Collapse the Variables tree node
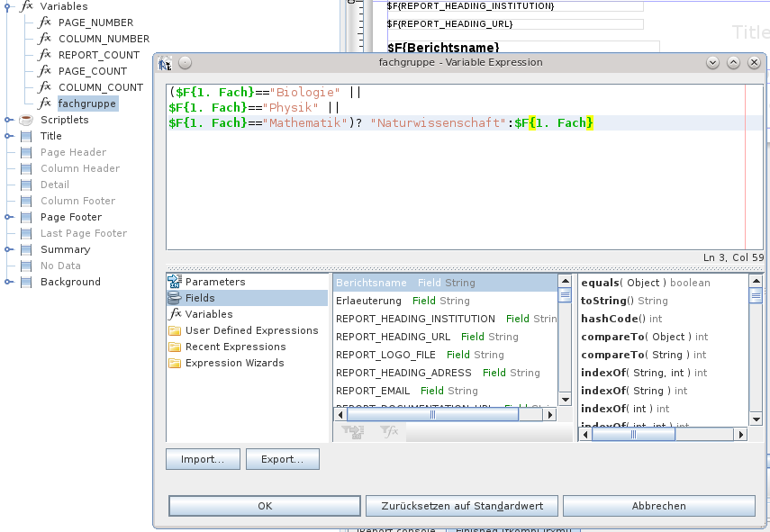Image resolution: width=770 pixels, height=532 pixels. [x=7, y=6]
